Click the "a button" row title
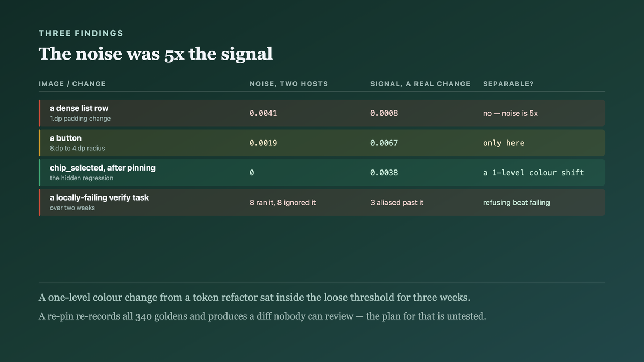This screenshot has width=644, height=362. 65,138
